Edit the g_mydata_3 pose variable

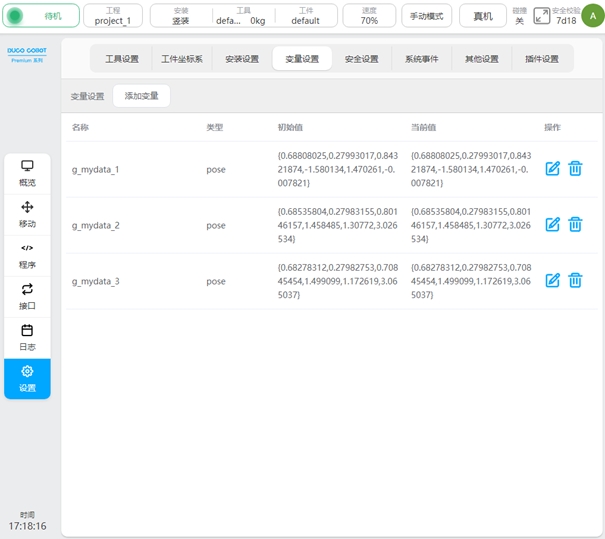pyautogui.click(x=552, y=281)
